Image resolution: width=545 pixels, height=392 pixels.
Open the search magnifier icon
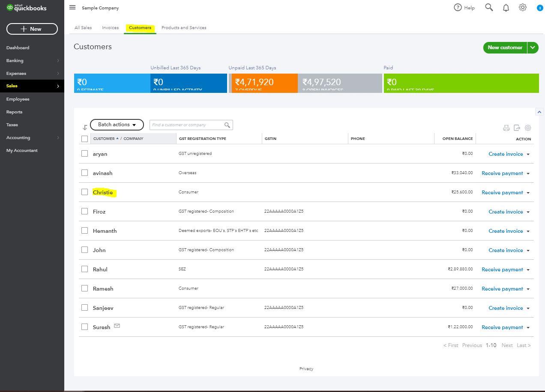pos(489,7)
